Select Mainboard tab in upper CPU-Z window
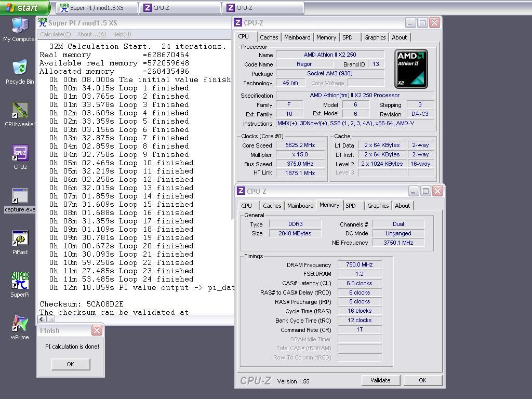Screen dimensions: 532x399 (297, 37)
